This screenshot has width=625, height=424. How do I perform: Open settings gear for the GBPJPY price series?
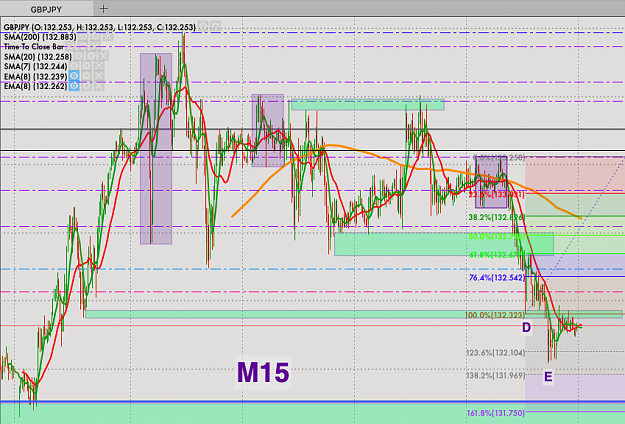[x=216, y=26]
